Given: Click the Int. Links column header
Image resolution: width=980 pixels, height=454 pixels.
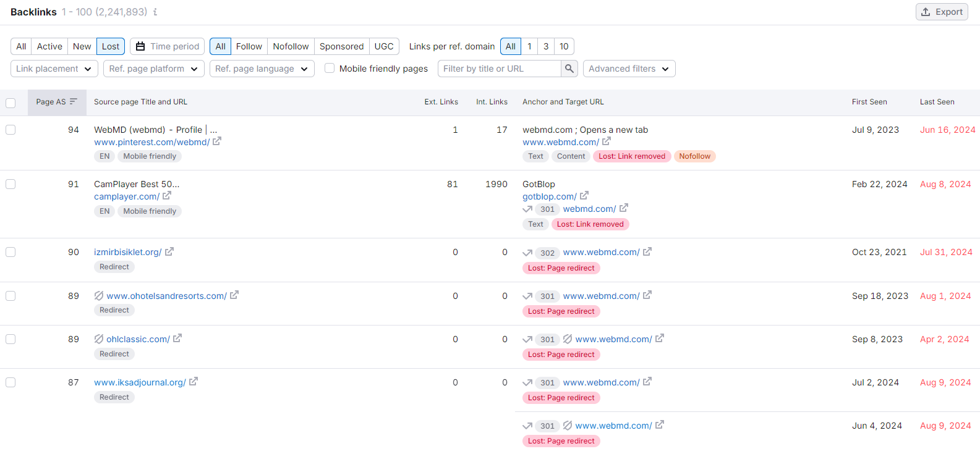Looking at the screenshot, I should pos(492,102).
